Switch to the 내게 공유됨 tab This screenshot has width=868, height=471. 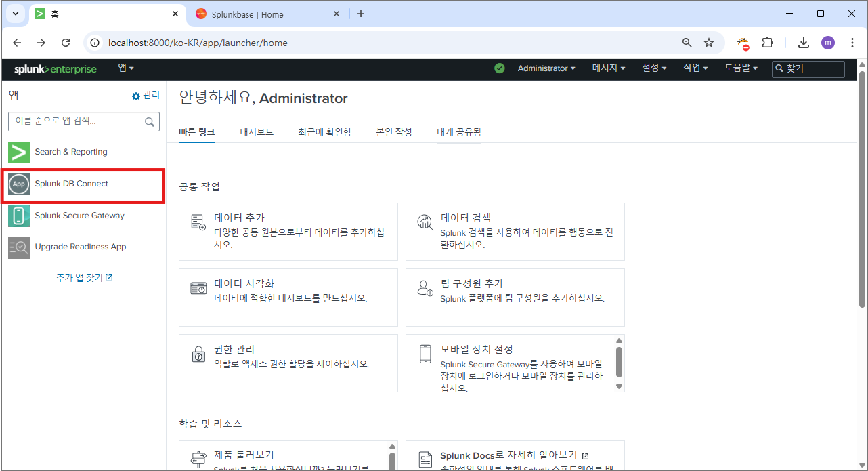point(459,132)
